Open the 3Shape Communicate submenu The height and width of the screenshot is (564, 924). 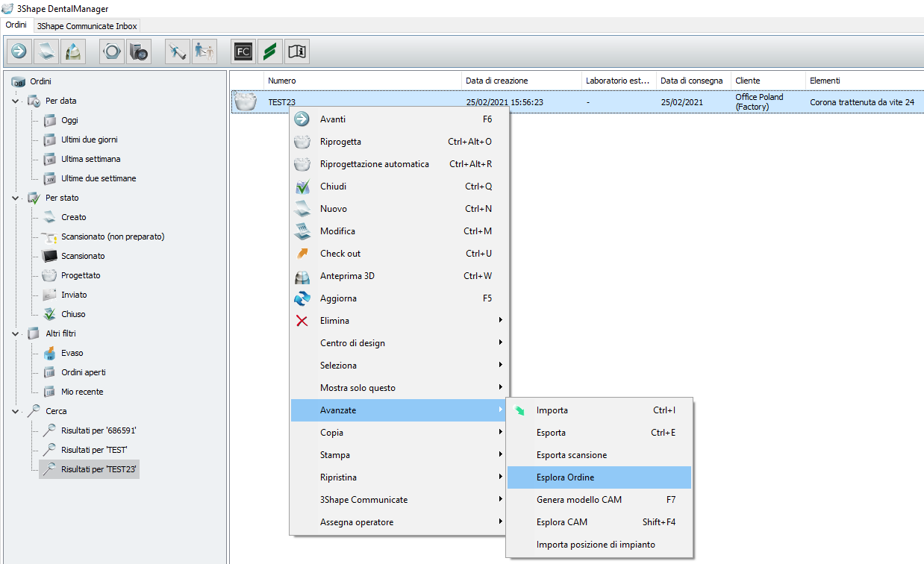399,500
